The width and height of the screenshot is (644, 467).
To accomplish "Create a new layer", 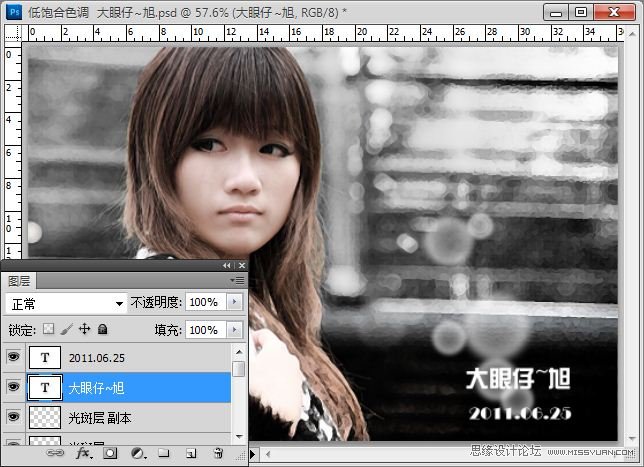I will coord(191,453).
